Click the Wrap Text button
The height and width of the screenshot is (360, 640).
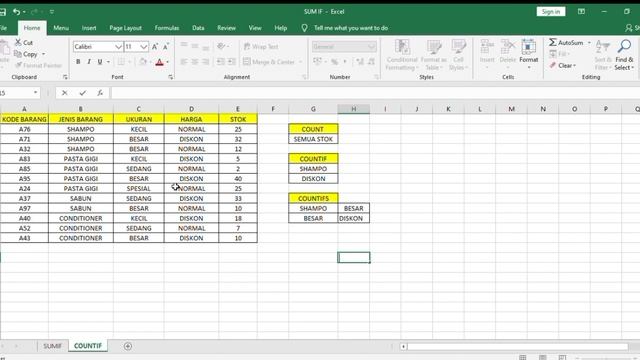[x=261, y=47]
